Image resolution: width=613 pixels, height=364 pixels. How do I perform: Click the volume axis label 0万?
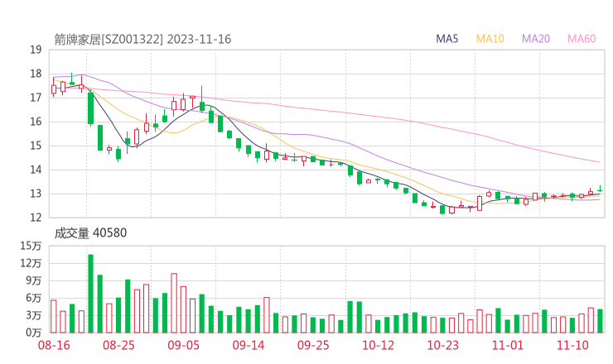pyautogui.click(x=34, y=333)
